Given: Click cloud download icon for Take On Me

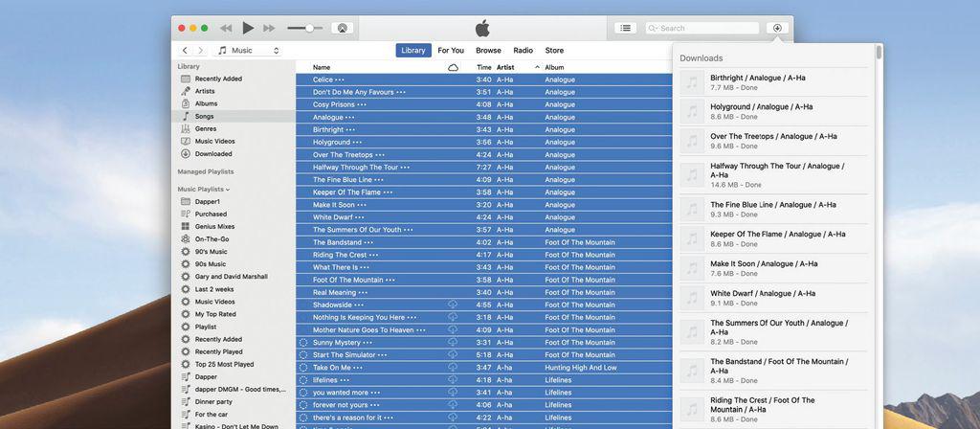Looking at the screenshot, I should click(x=453, y=367).
